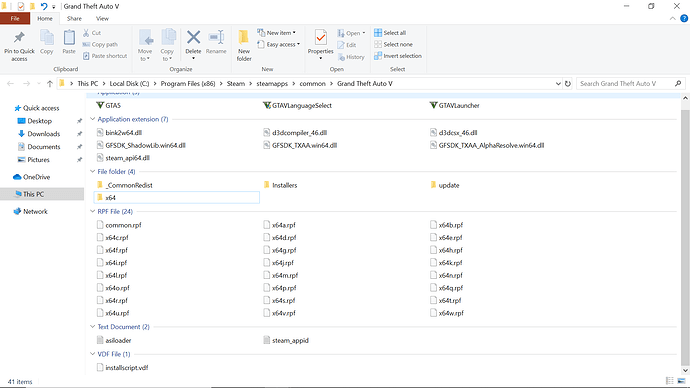Navigate to steamapps in the breadcrumb
Image resolution: width=690 pixels, height=388 pixels.
click(272, 84)
